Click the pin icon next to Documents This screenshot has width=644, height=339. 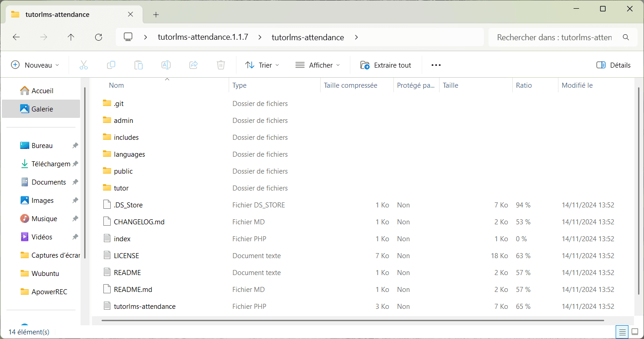[75, 182]
